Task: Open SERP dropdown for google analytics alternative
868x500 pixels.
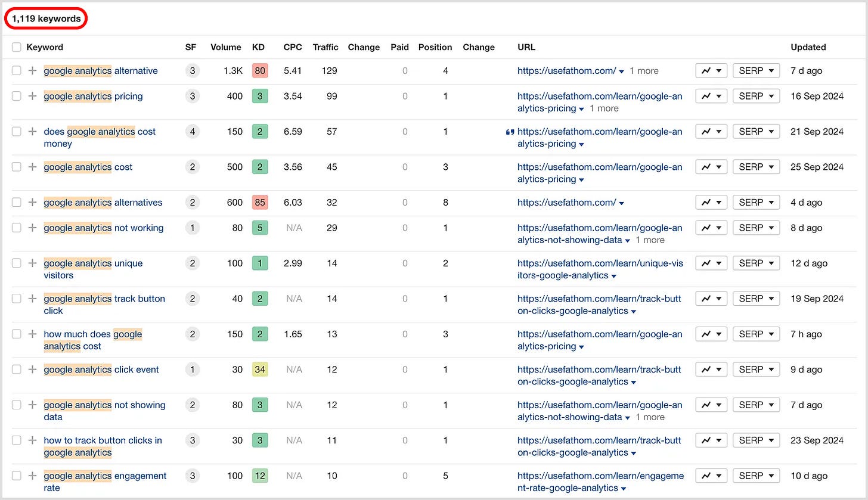Action: pyautogui.click(x=756, y=71)
